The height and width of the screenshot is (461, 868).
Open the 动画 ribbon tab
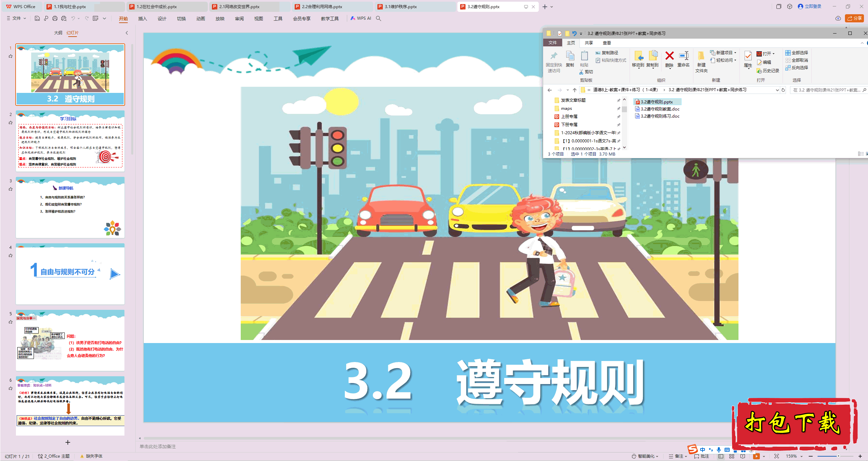coord(200,19)
